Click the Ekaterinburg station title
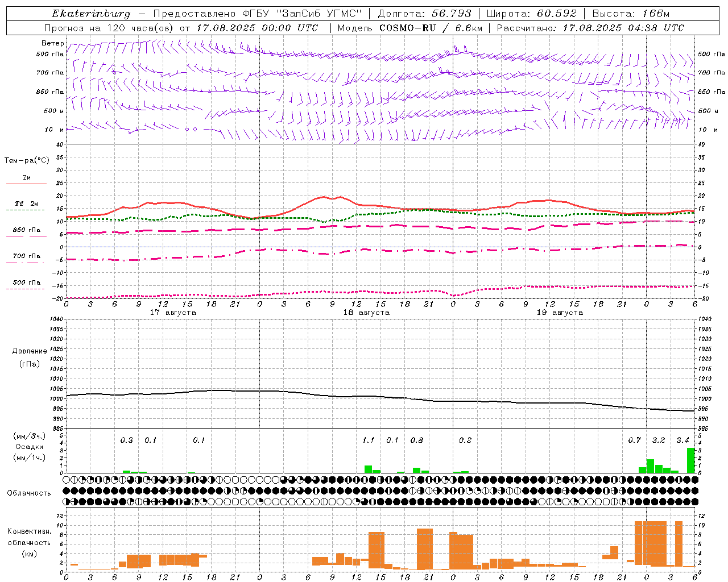Screen dimensions: 728x582 [91, 14]
